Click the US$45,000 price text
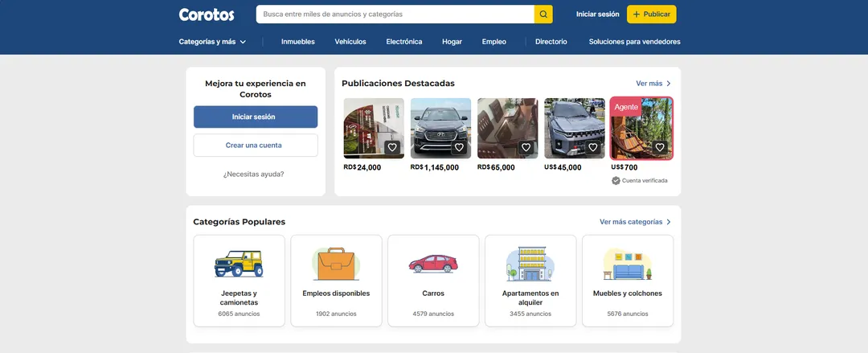 [x=563, y=167]
